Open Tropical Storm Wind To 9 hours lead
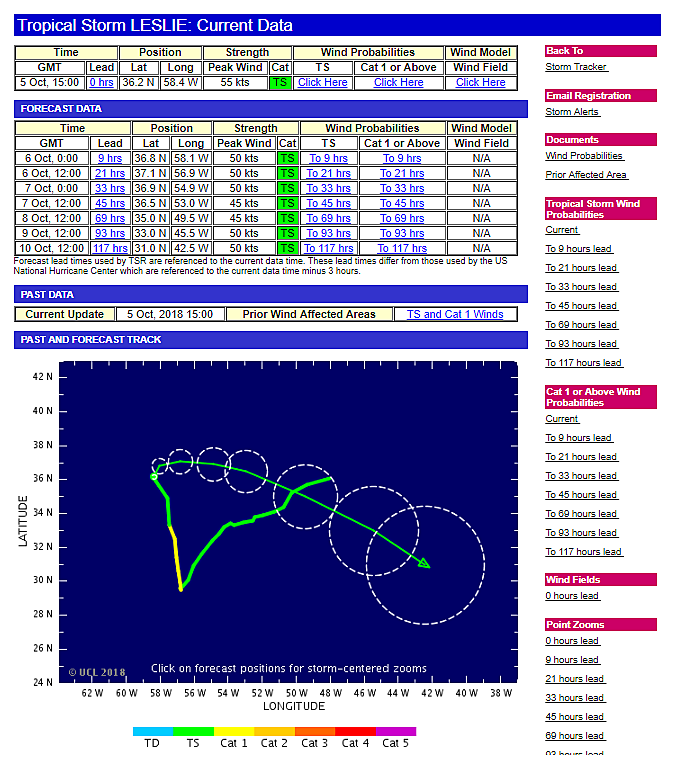This screenshot has width=675, height=759. point(579,249)
